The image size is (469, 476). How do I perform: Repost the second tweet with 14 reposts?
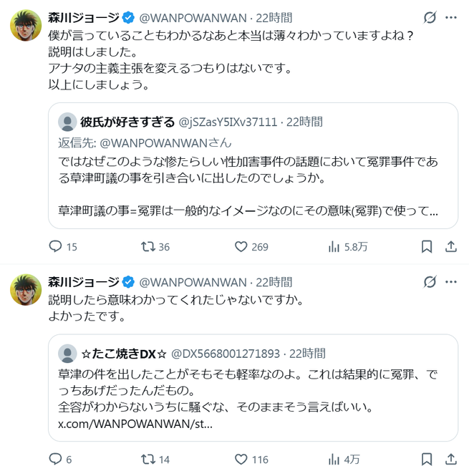[x=148, y=459]
